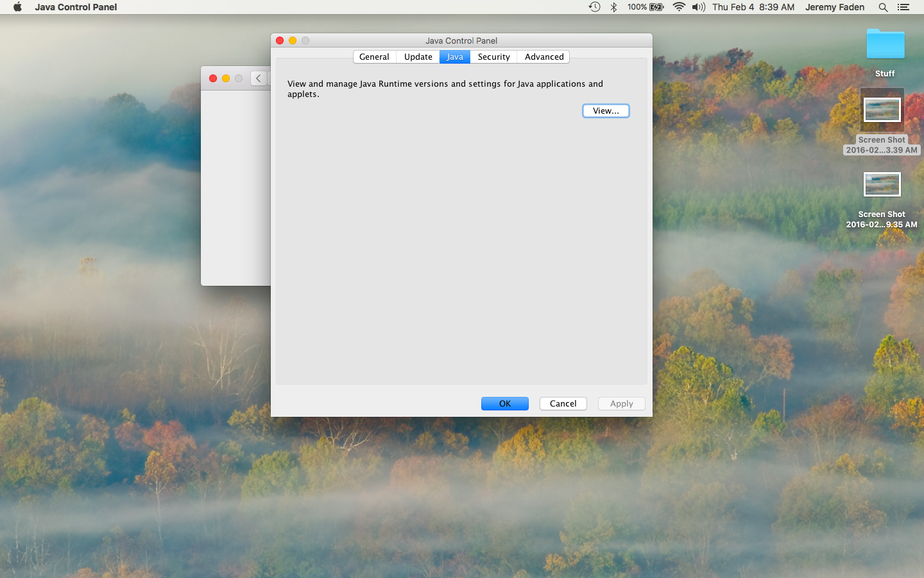Open Notification Center icon
This screenshot has width=924, height=578.
903,7
